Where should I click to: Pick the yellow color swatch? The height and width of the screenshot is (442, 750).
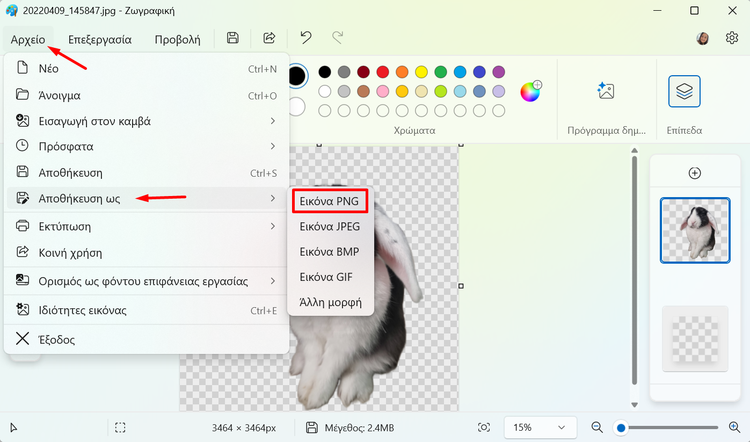pyautogui.click(x=421, y=72)
